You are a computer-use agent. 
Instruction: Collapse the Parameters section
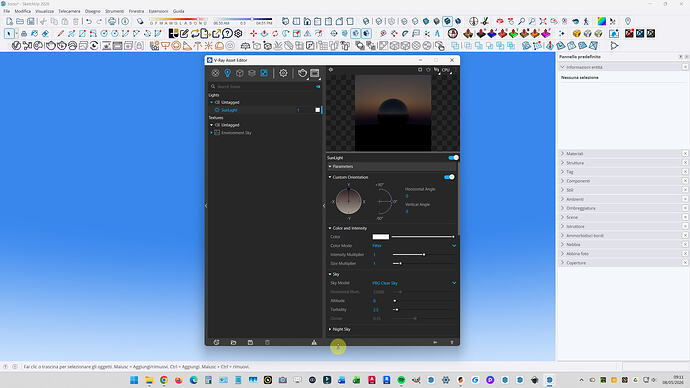coord(330,167)
